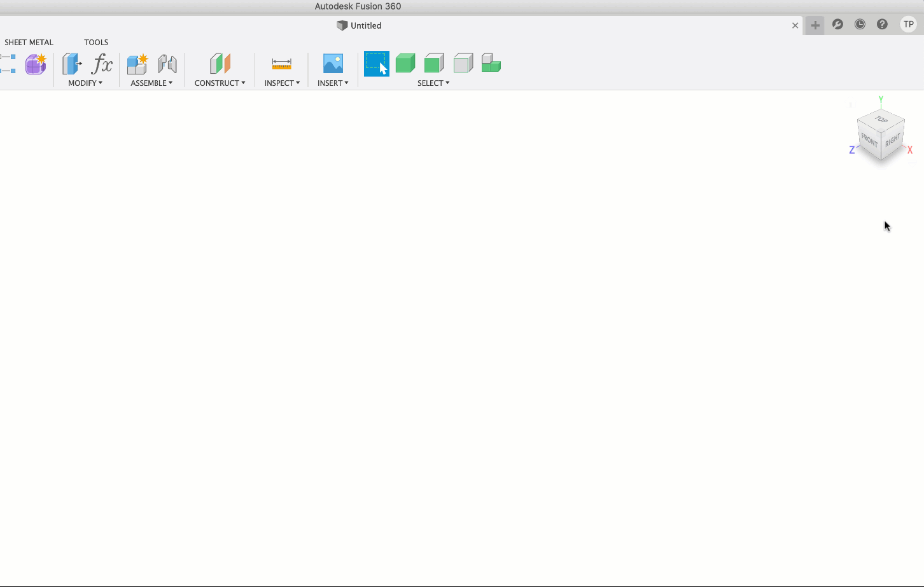Create a new design with the plus button
924x587 pixels.
tap(815, 25)
